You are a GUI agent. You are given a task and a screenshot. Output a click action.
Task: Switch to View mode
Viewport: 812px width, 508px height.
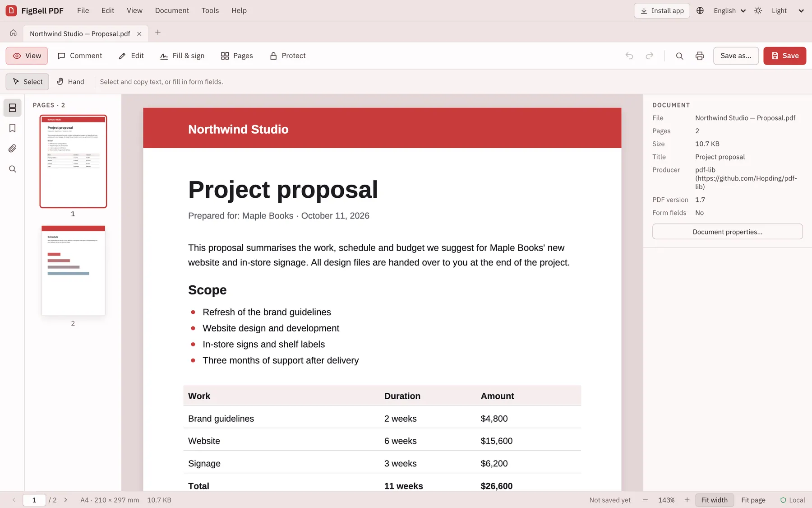27,56
